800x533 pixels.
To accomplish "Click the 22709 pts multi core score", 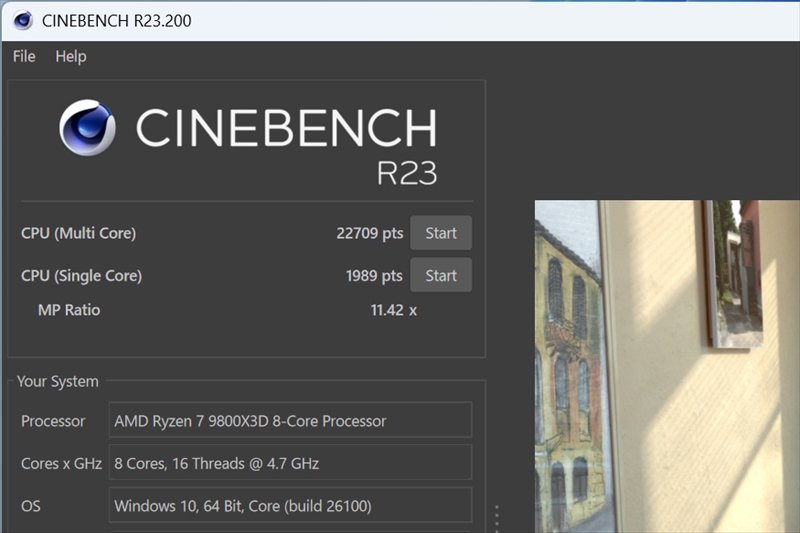I will click(369, 233).
